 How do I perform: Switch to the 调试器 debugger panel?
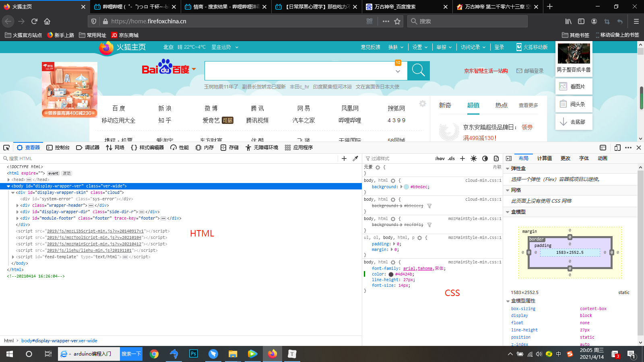point(88,148)
